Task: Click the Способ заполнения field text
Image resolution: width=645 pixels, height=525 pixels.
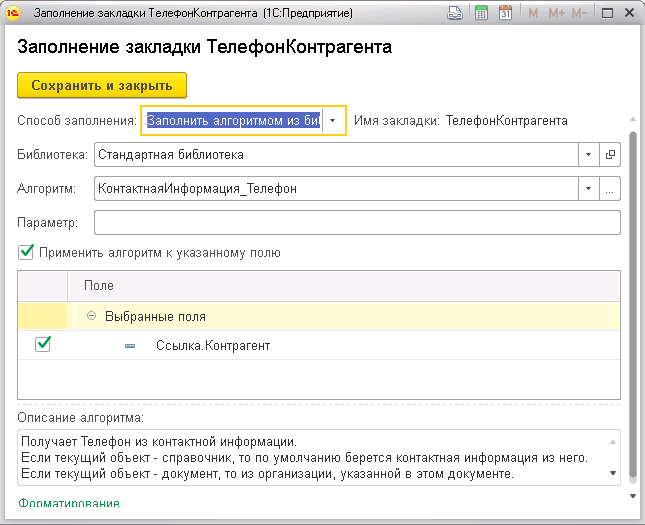Action: pyautogui.click(x=234, y=121)
